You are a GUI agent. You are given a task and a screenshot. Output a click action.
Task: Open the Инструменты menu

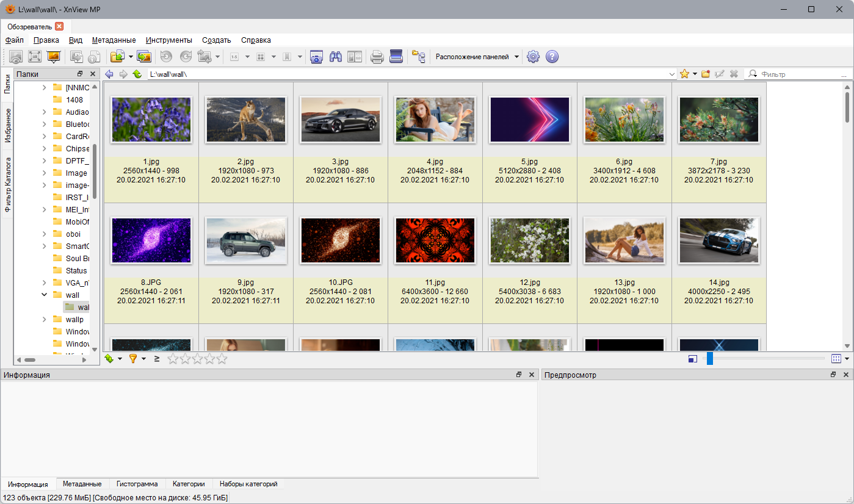pyautogui.click(x=168, y=40)
